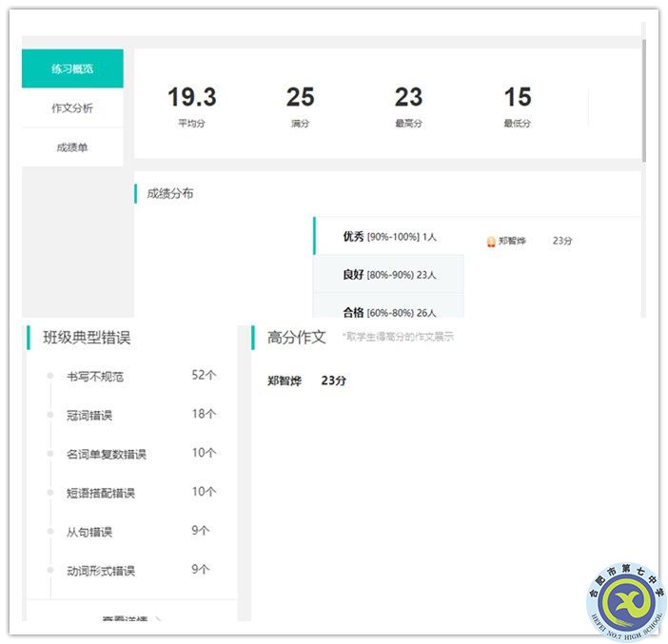This screenshot has width=668, height=644.
Task: Click the 郑智烨 name in 优秀 row
Action: [512, 242]
